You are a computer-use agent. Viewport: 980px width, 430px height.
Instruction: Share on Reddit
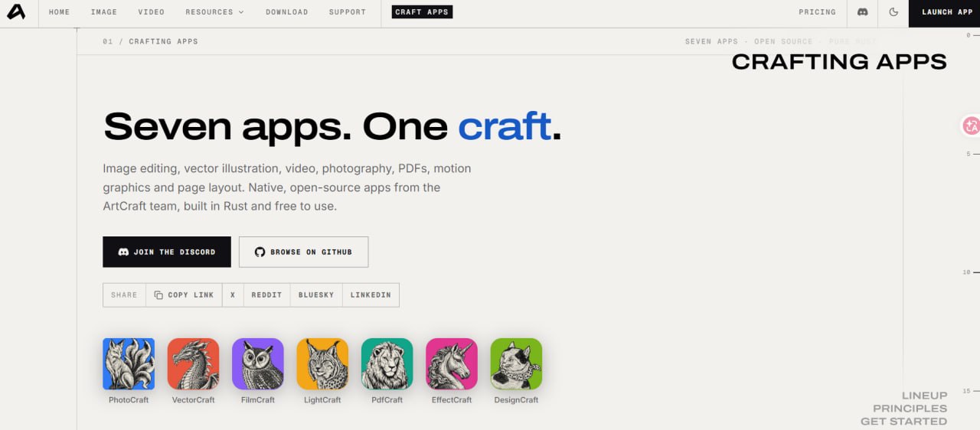266,295
